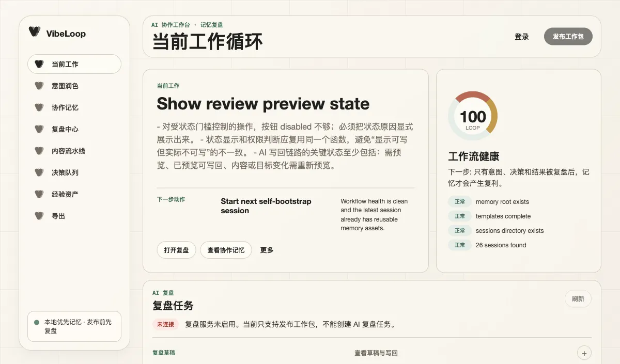620x364 pixels.
Task: Expand the 复盘草稿 row with plus icon
Action: [584, 353]
